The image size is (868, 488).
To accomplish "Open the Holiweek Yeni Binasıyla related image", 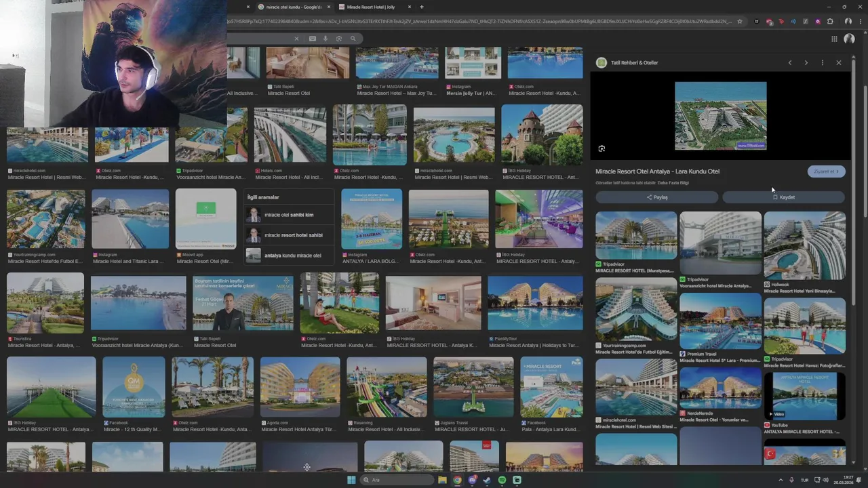I will (804, 245).
